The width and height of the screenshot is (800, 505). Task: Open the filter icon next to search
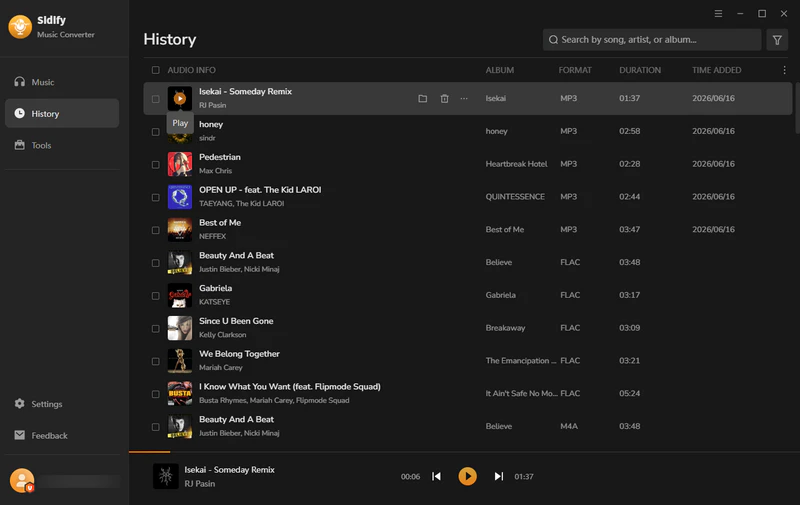pos(777,40)
